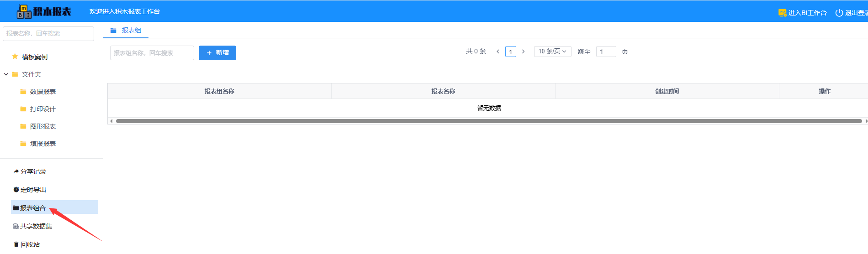
Task: Click the folder icon beside 图形报表
Action: pos(23,126)
